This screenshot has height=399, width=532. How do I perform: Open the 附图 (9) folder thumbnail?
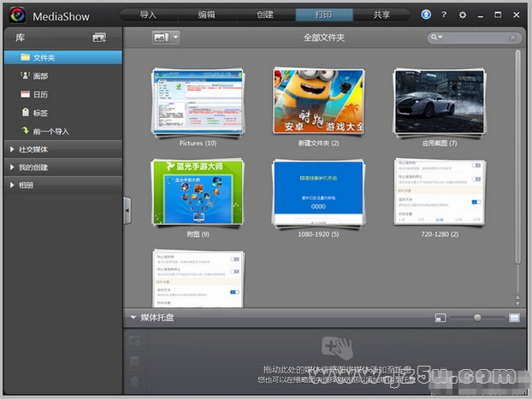tap(198, 192)
